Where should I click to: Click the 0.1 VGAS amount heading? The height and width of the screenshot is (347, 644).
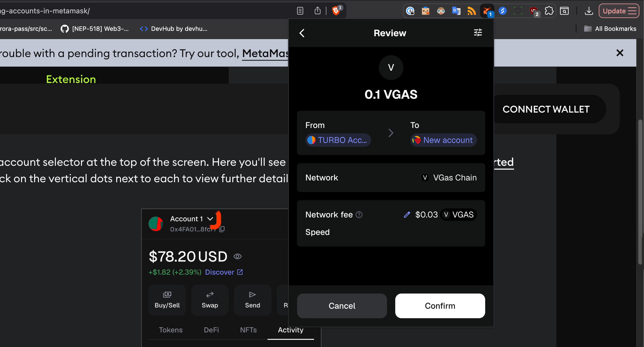(x=391, y=94)
